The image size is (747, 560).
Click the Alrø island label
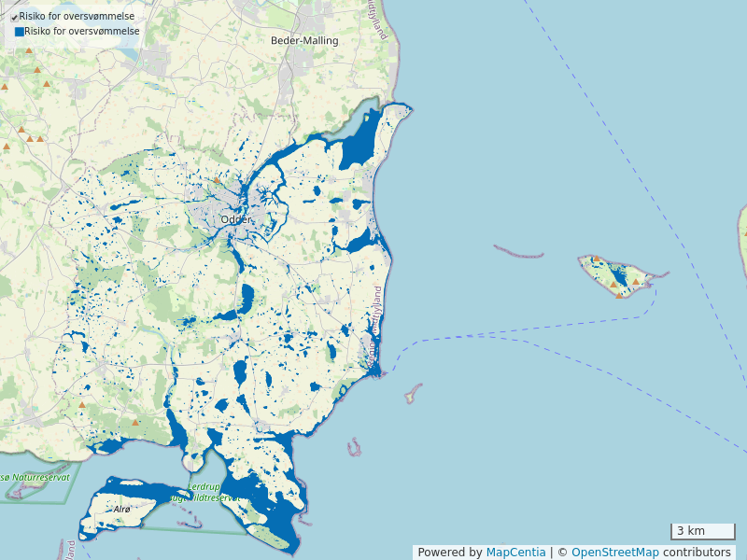122,510
